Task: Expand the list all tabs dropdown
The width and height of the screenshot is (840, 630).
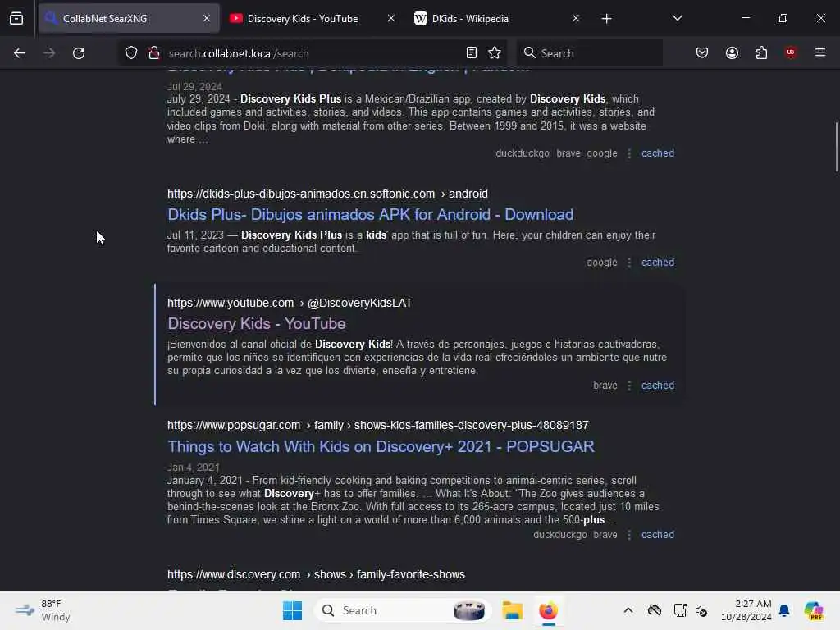Action: click(x=677, y=18)
